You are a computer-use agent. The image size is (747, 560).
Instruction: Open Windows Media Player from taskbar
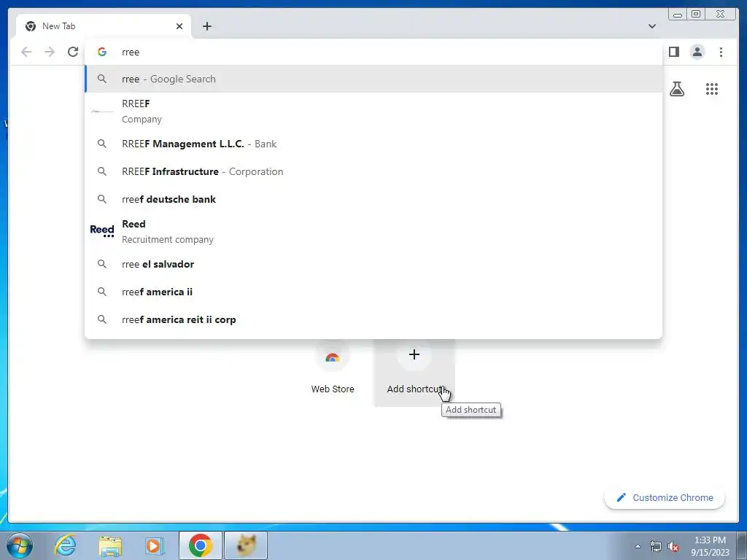pos(155,545)
